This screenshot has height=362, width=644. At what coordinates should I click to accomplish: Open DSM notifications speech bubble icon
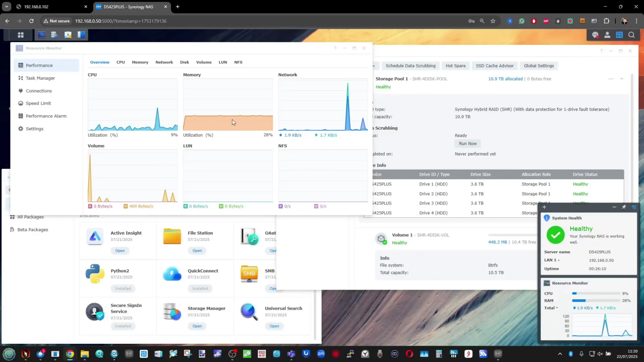[x=595, y=35]
